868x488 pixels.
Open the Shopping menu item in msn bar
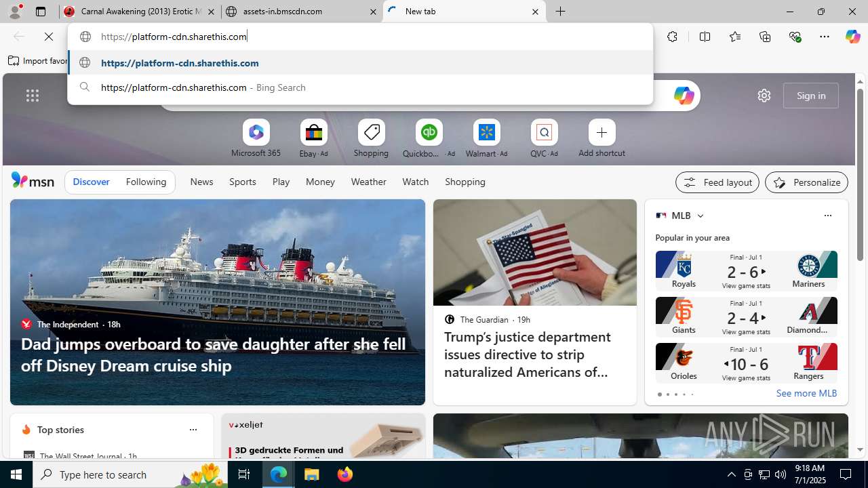click(x=465, y=182)
